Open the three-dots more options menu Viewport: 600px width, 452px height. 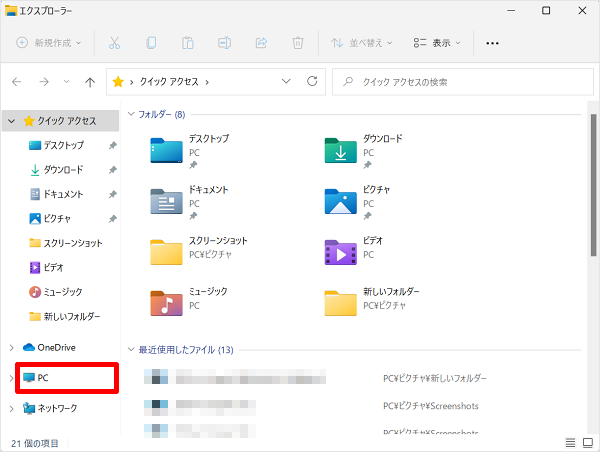click(492, 43)
